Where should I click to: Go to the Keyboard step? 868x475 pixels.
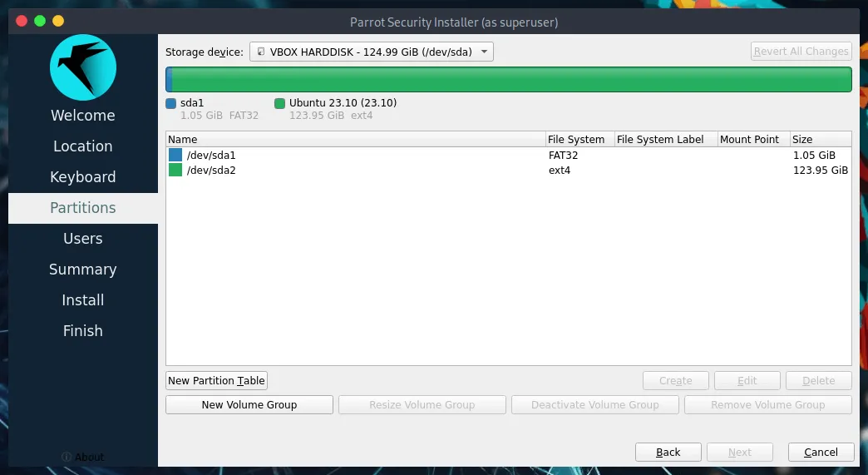(x=83, y=176)
